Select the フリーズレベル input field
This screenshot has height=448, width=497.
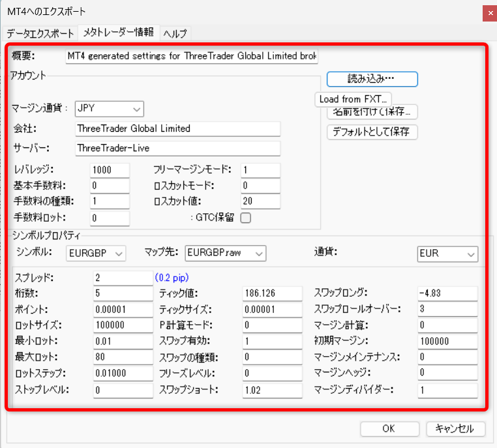(273, 373)
